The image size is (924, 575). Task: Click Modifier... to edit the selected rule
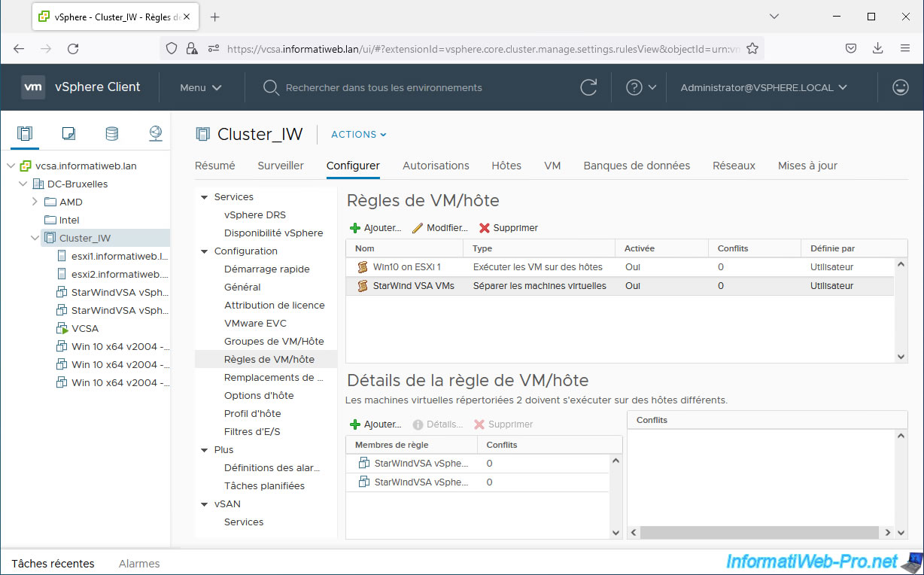[440, 228]
